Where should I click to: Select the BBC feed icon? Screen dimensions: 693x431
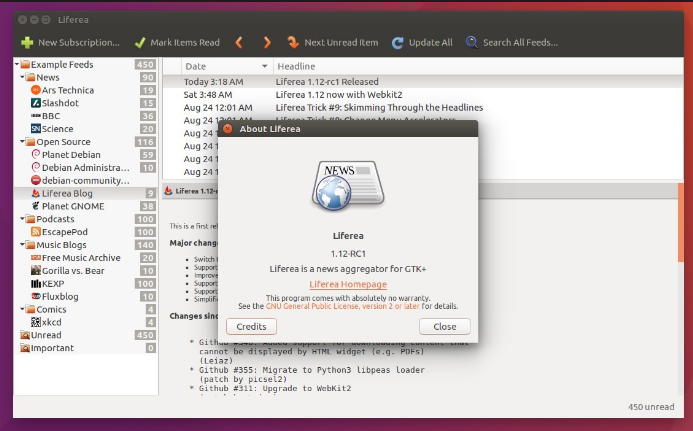click(x=36, y=116)
